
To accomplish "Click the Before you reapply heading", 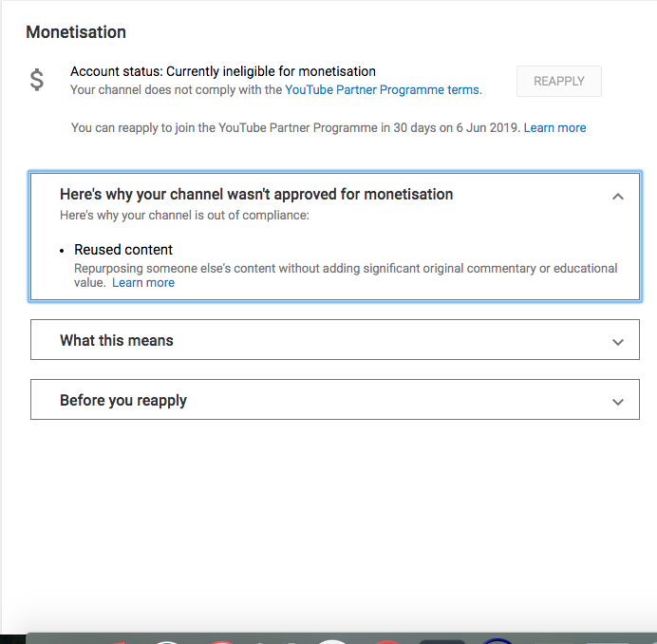I will tap(123, 401).
